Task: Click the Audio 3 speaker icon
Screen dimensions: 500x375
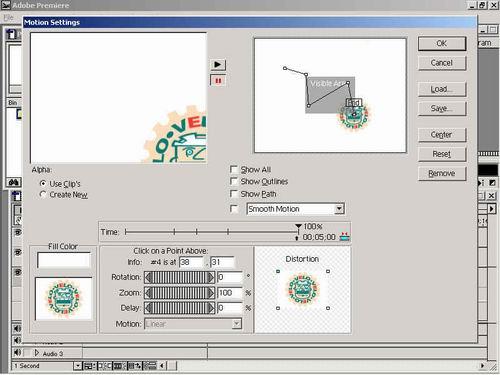Action: (17, 352)
